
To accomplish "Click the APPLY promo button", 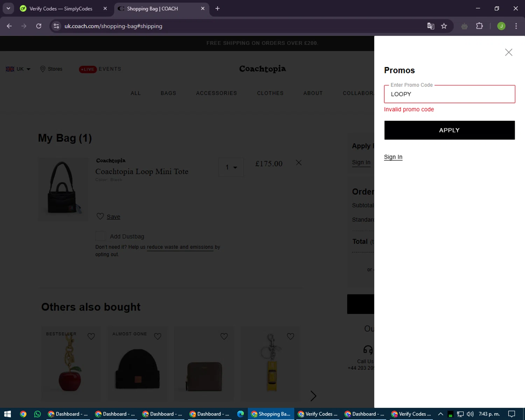I will point(449,130).
